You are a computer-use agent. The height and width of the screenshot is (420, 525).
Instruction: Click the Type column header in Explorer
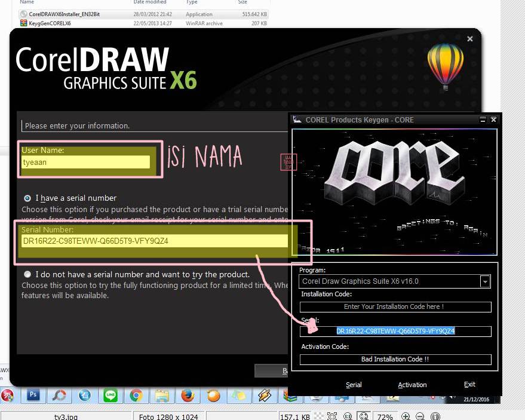(x=192, y=2)
